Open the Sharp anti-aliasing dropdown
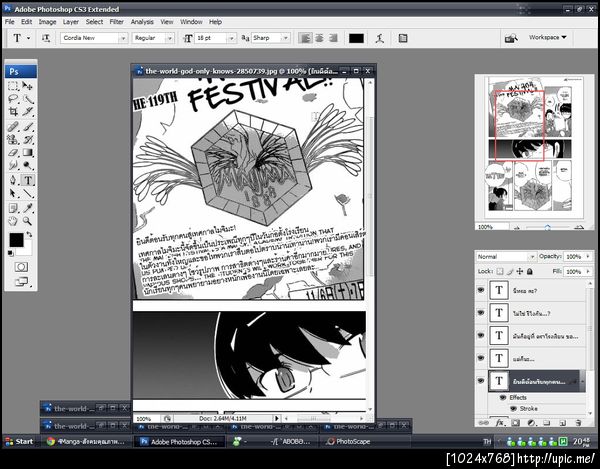The width and height of the screenshot is (600, 469). [x=285, y=38]
